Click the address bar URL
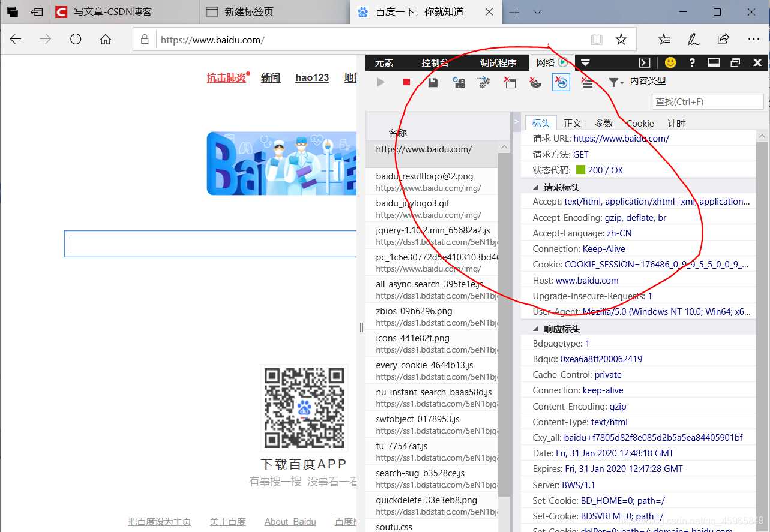 tap(212, 40)
